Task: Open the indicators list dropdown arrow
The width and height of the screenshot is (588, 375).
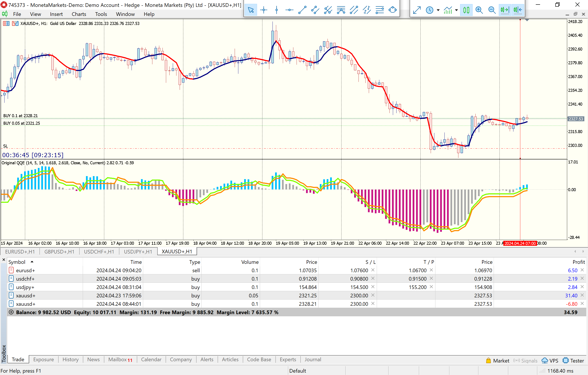Action: 456,10
